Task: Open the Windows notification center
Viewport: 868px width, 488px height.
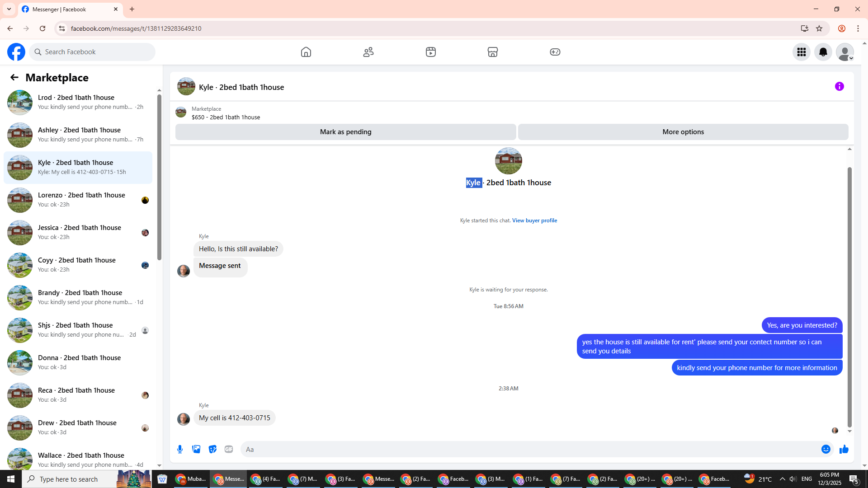Action: pyautogui.click(x=854, y=479)
